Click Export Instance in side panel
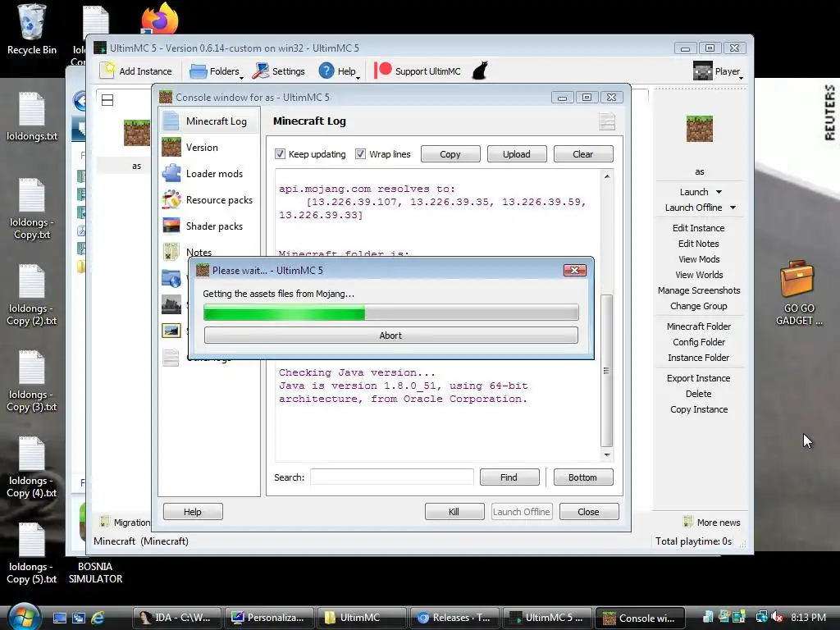Screen dimensions: 840x630 pyautogui.click(x=699, y=377)
